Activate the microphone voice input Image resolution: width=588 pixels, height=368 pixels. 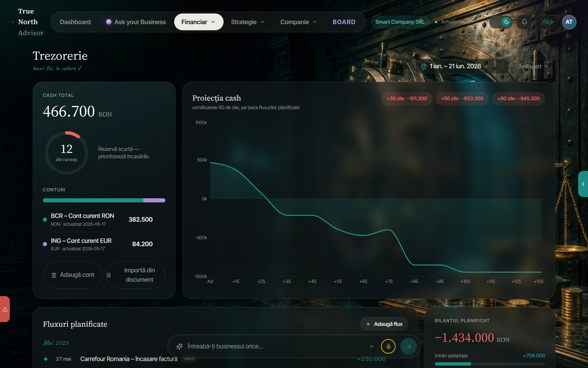coord(388,346)
